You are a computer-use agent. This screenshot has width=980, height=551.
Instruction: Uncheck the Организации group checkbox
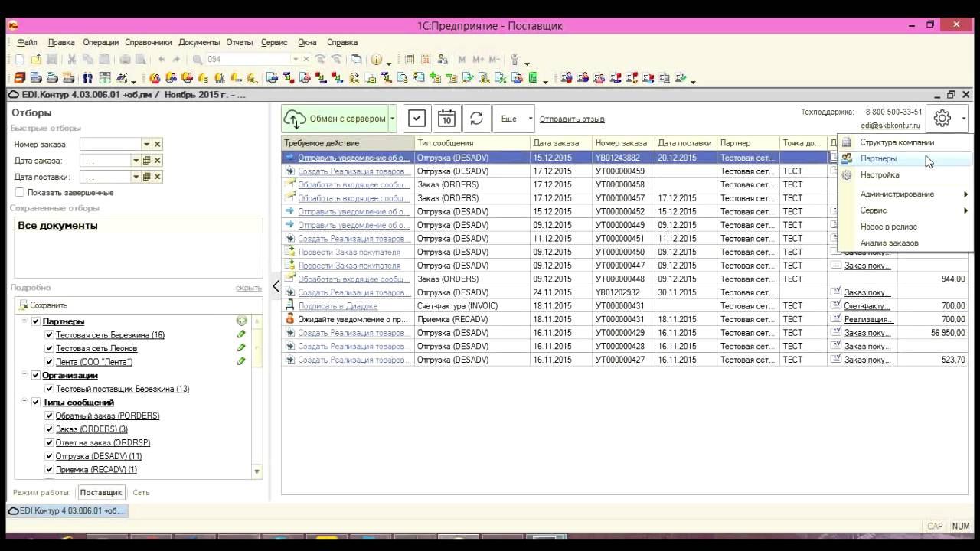(x=36, y=375)
